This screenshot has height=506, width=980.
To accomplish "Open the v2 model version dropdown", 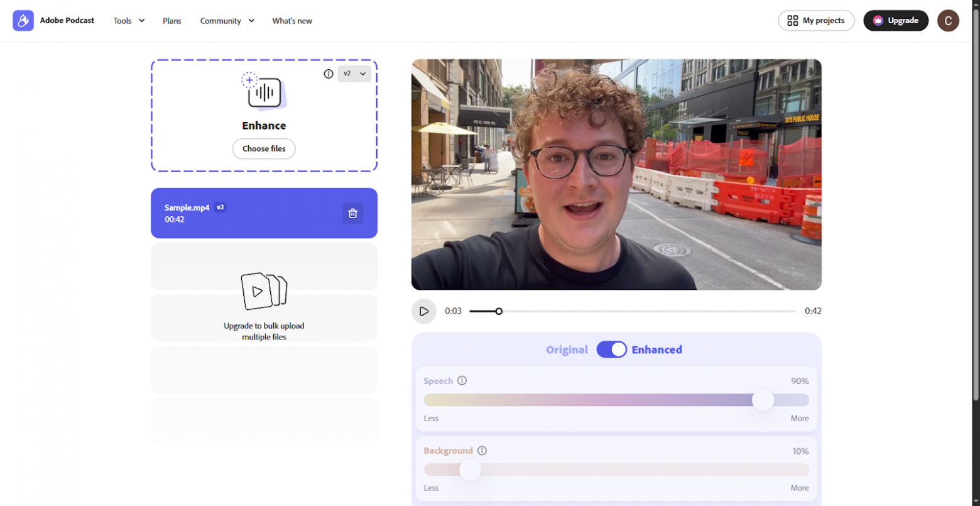I will click(354, 74).
